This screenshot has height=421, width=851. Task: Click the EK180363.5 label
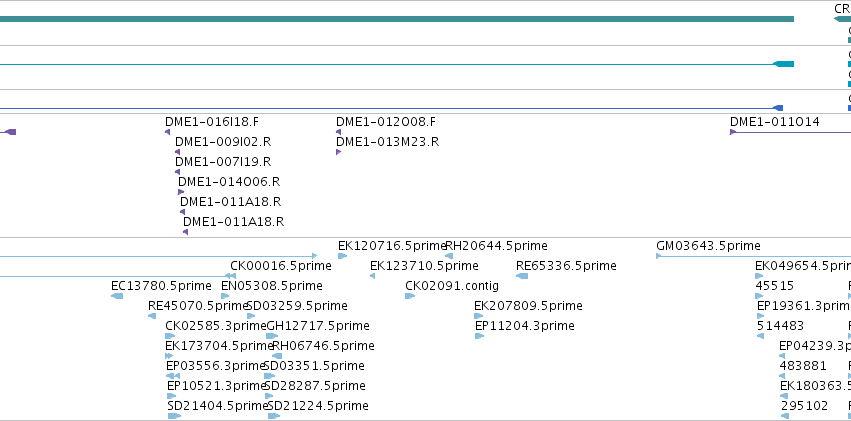coord(815,386)
